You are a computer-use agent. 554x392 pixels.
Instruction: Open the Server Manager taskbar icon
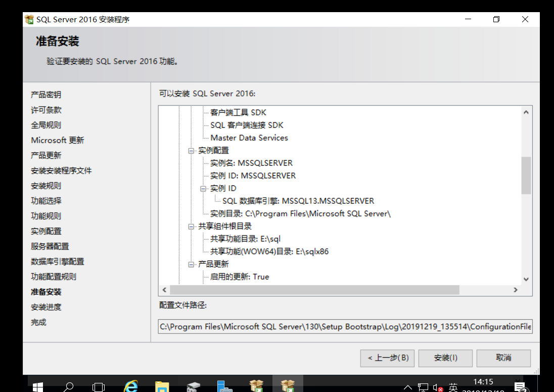tap(224, 385)
